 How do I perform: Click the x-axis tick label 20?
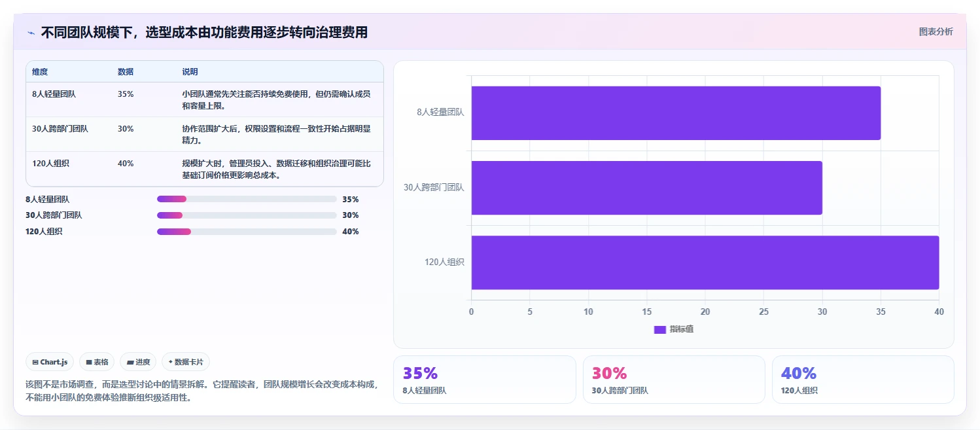[705, 312]
